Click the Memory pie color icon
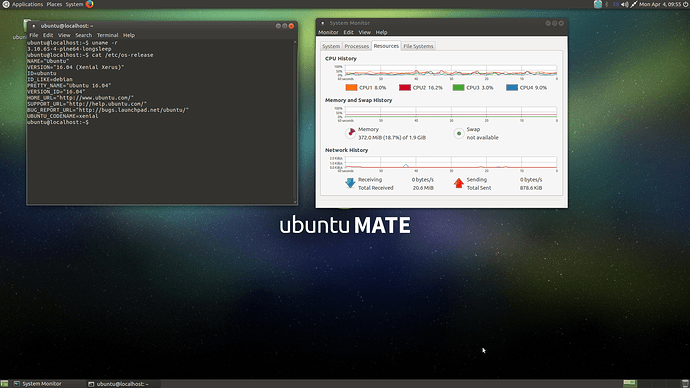 (350, 133)
